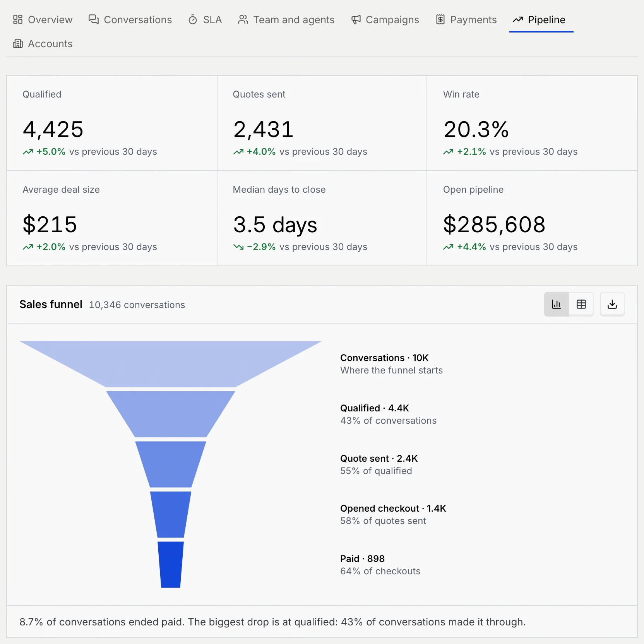Select the Pipeline tab

click(x=541, y=20)
